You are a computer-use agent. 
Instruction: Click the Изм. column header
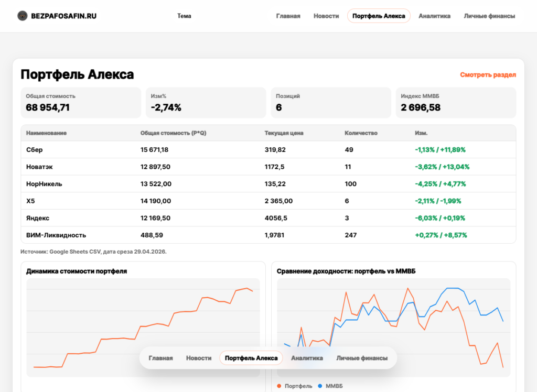(421, 133)
